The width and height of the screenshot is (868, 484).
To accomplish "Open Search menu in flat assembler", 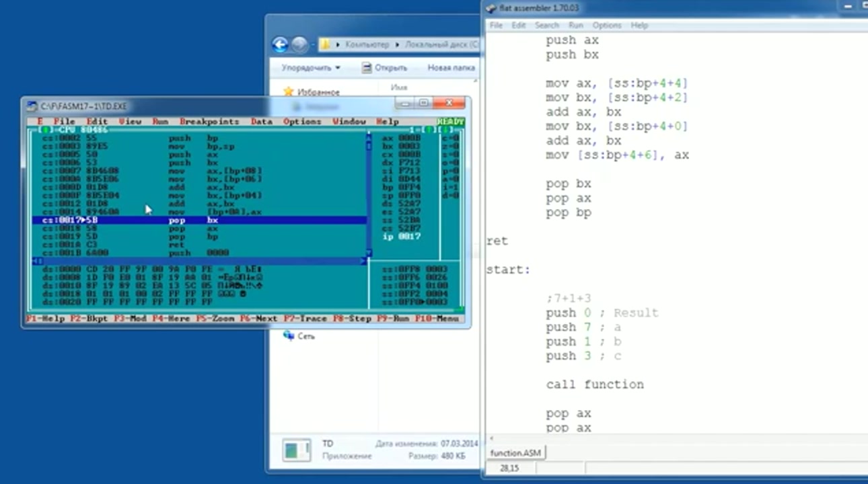I will coord(547,25).
